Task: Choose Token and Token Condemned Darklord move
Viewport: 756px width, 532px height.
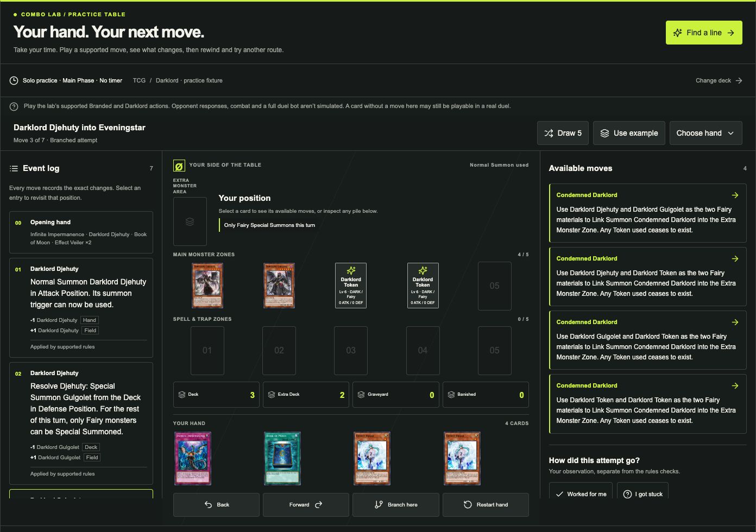Action: (647, 403)
